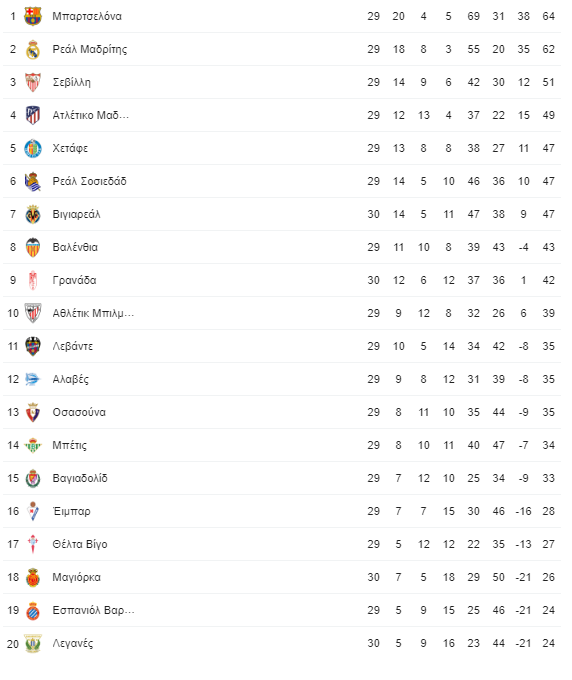The image size is (572, 680).
Task: Click the Valencia bat crest
Action: point(33,247)
